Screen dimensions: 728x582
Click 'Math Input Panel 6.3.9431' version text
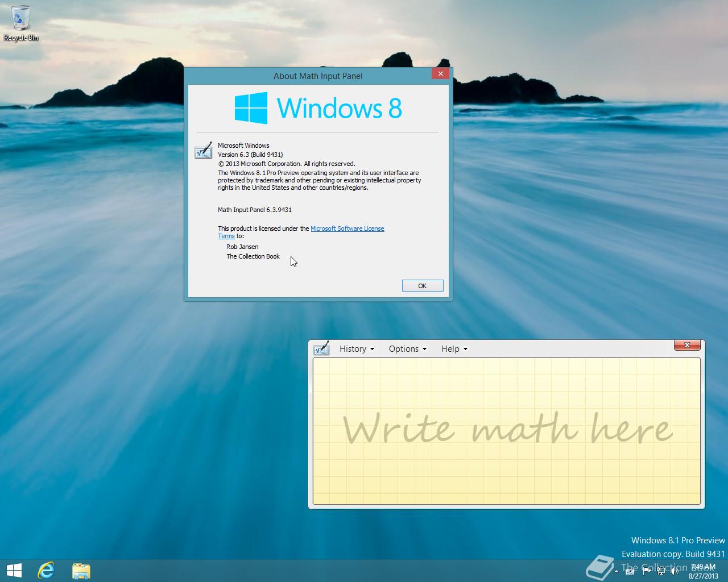[255, 210]
